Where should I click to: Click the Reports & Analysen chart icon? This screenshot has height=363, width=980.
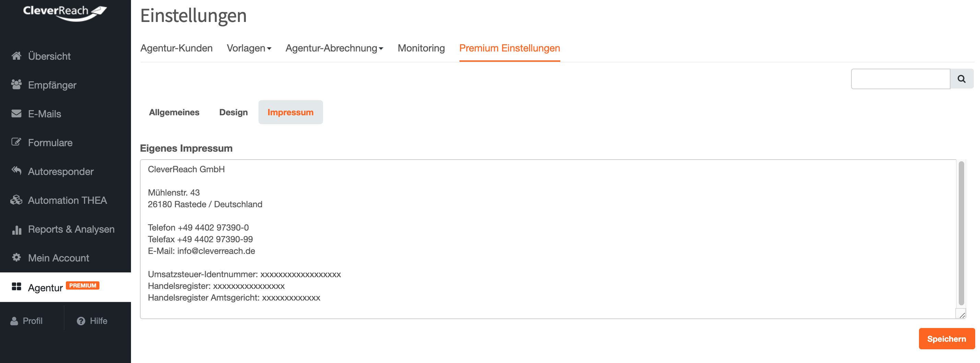point(16,230)
